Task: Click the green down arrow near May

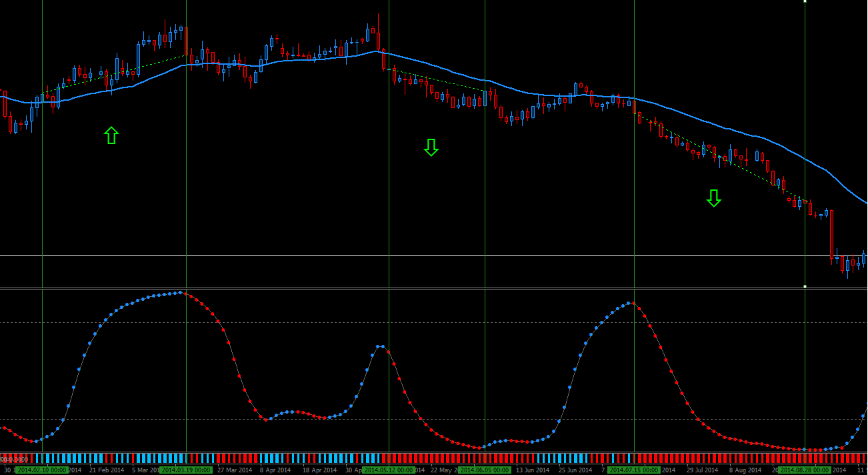Action: [431, 147]
